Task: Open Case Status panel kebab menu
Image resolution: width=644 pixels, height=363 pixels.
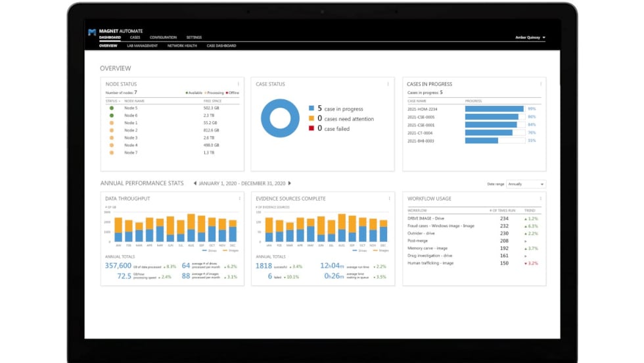Action: click(x=390, y=84)
